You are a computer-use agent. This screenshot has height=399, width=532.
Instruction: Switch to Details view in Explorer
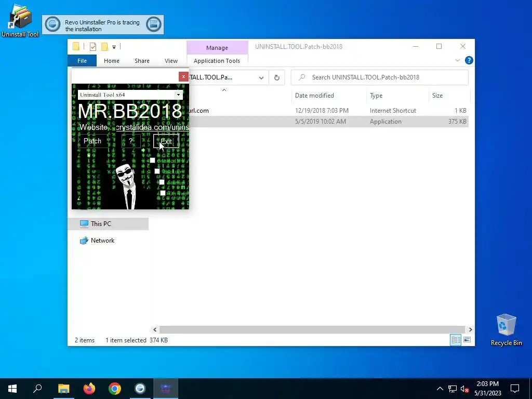coord(456,340)
